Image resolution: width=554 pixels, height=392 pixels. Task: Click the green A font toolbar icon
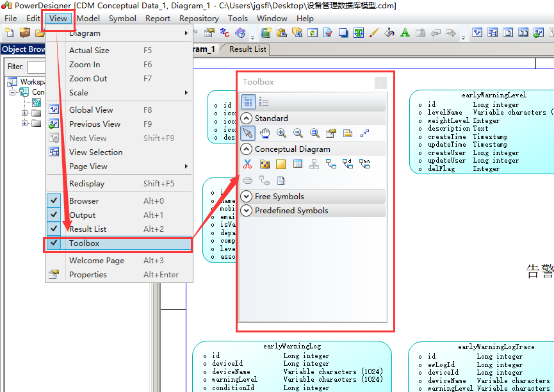[x=405, y=33]
